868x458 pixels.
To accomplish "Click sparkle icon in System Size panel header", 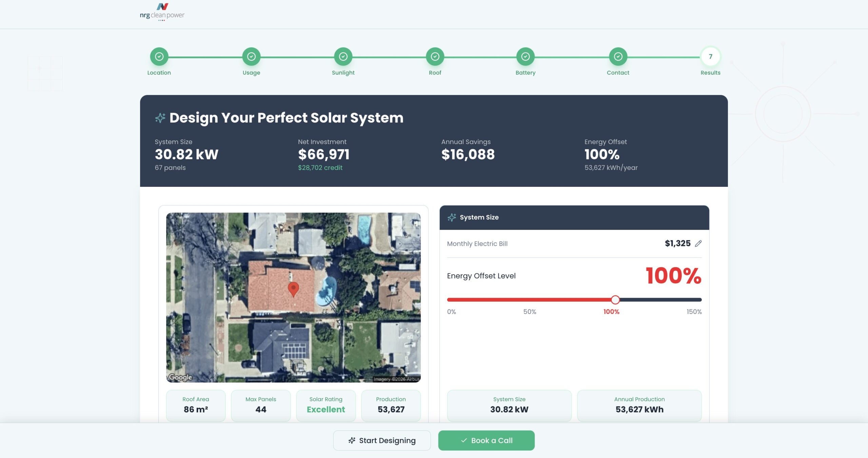I will (452, 217).
